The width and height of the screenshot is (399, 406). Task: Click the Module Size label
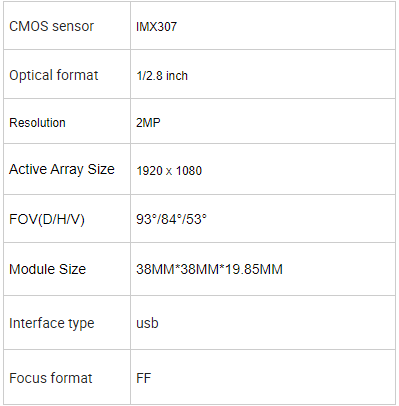point(47,269)
